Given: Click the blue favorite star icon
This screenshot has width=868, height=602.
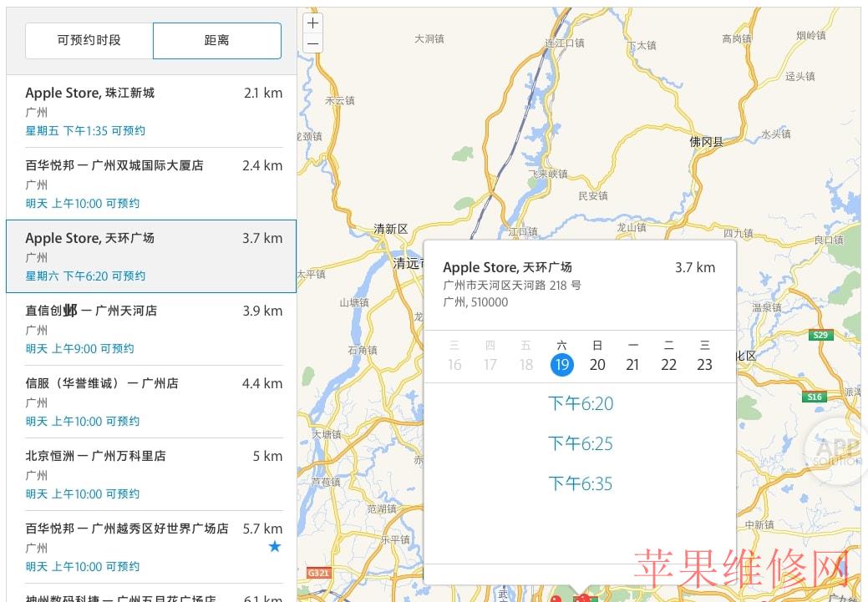Looking at the screenshot, I should pyautogui.click(x=275, y=547).
